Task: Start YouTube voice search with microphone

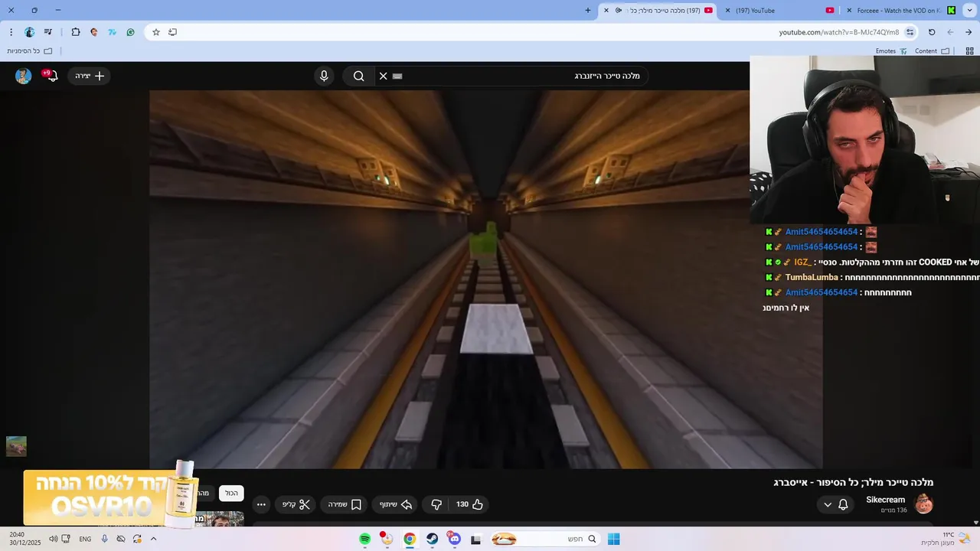Action: pos(324,76)
